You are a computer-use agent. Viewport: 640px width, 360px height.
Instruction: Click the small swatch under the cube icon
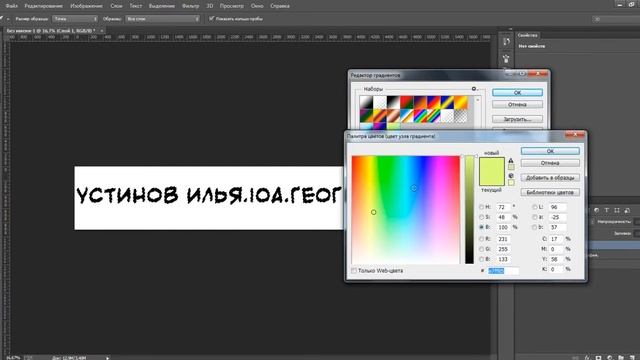coord(511,182)
